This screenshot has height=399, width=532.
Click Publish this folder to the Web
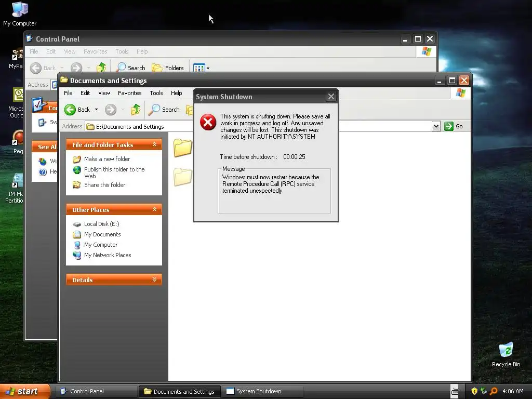[x=114, y=172]
